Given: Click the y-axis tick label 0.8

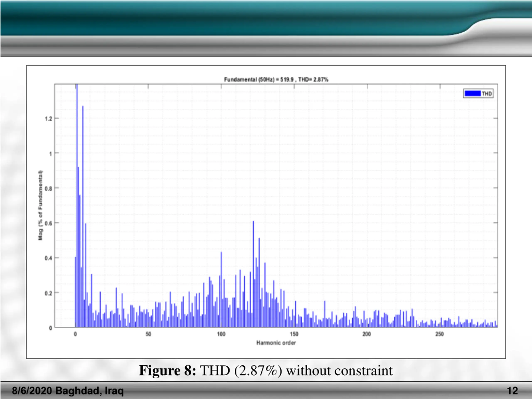Looking at the screenshot, I should click(48, 188).
